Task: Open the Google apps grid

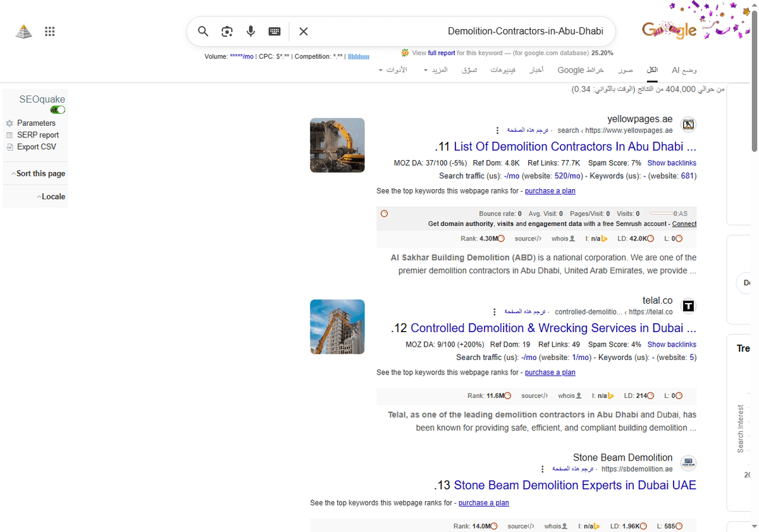Action: 50,31
